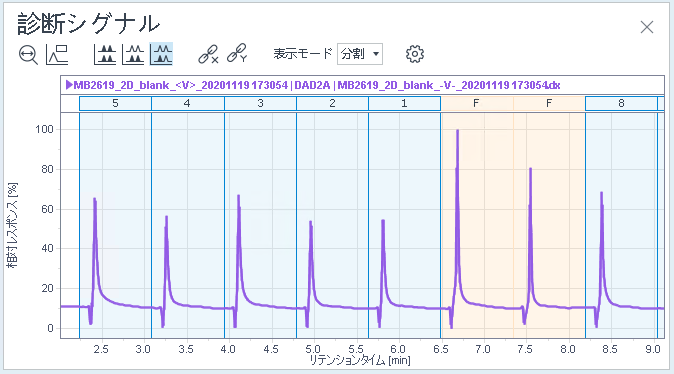
Task: Click the baseline/axis scaling chart icon
Action: 57,55
